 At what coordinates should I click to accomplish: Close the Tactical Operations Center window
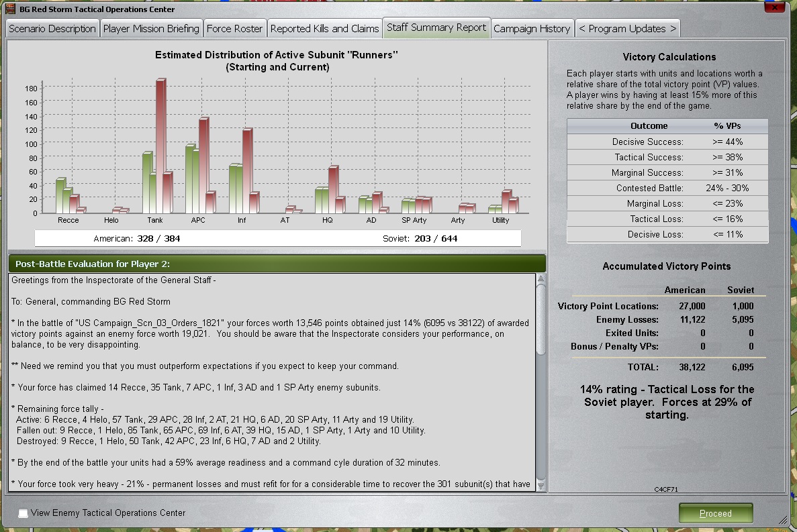click(x=774, y=7)
